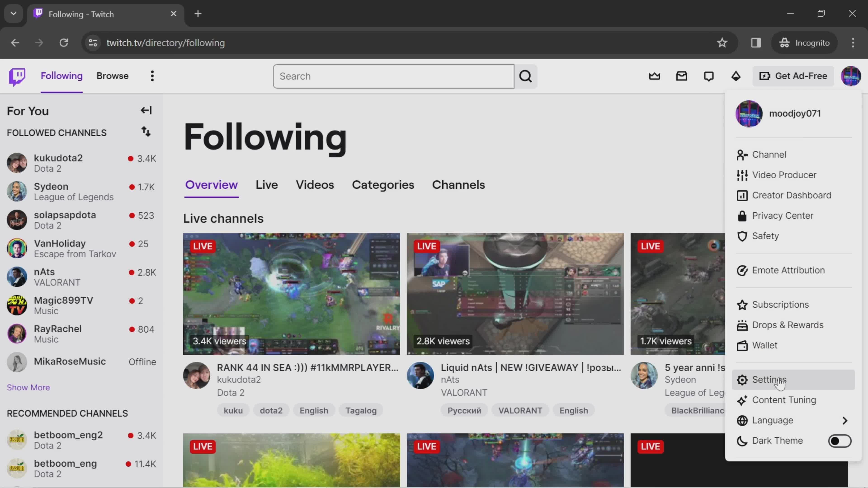Switch to the Live tab

[x=267, y=185]
